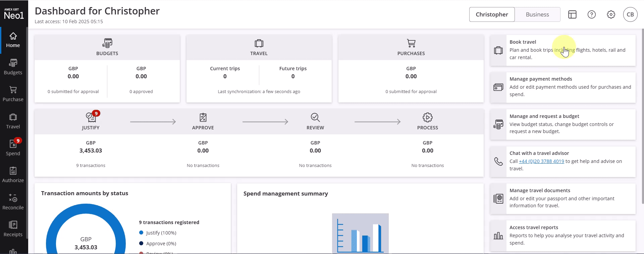Click the APPROVE step label

pos(203,128)
